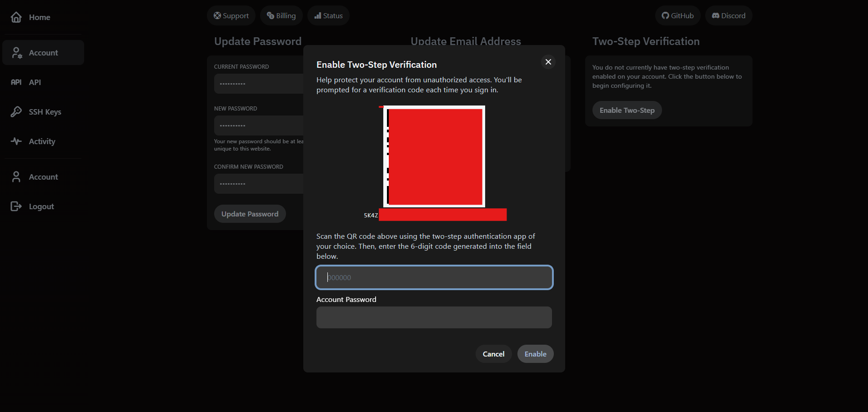Click the SSH Keys key icon
The image size is (868, 412).
[x=16, y=111]
